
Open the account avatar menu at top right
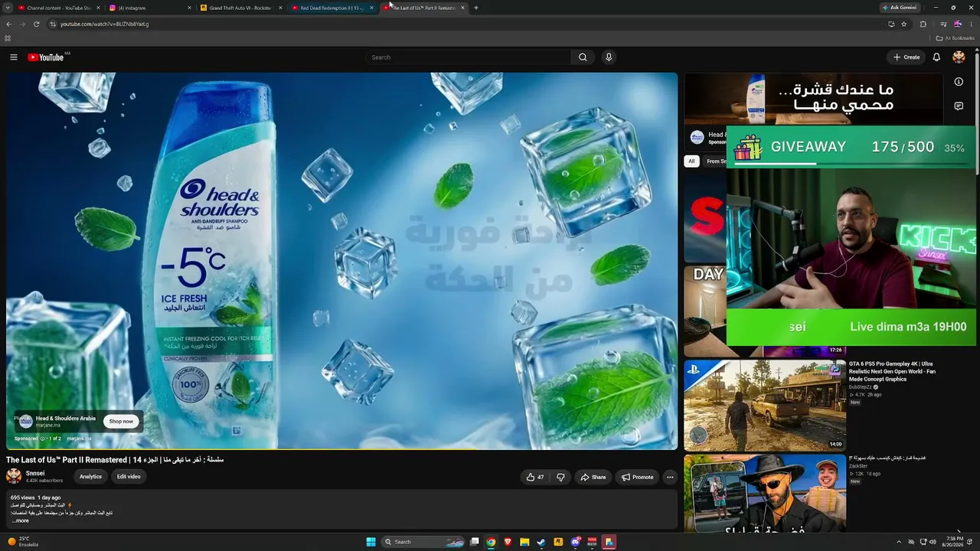coord(959,57)
